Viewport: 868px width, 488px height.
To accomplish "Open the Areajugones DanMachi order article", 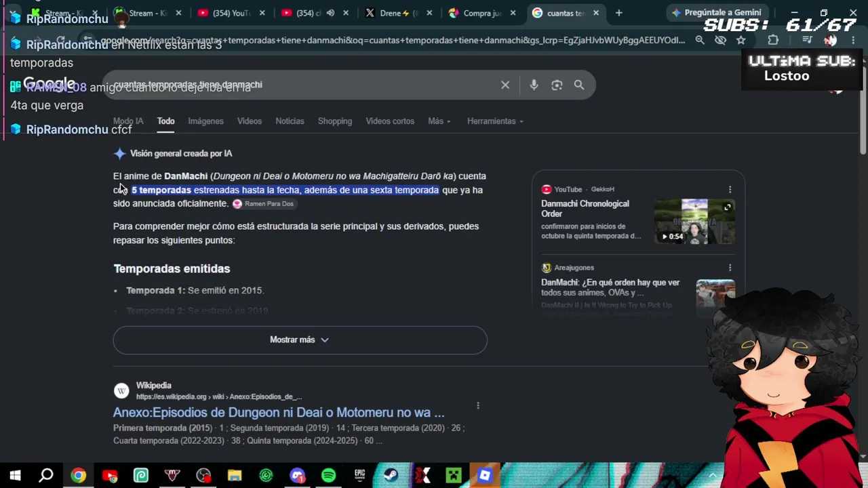I will click(610, 287).
